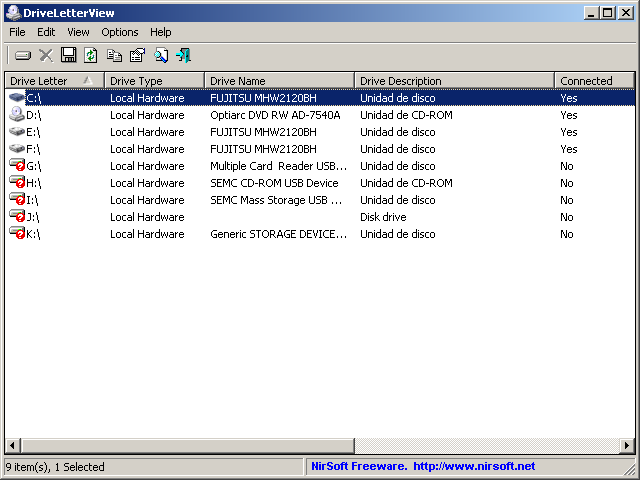Click Local Hardware in the I: row

click(147, 200)
